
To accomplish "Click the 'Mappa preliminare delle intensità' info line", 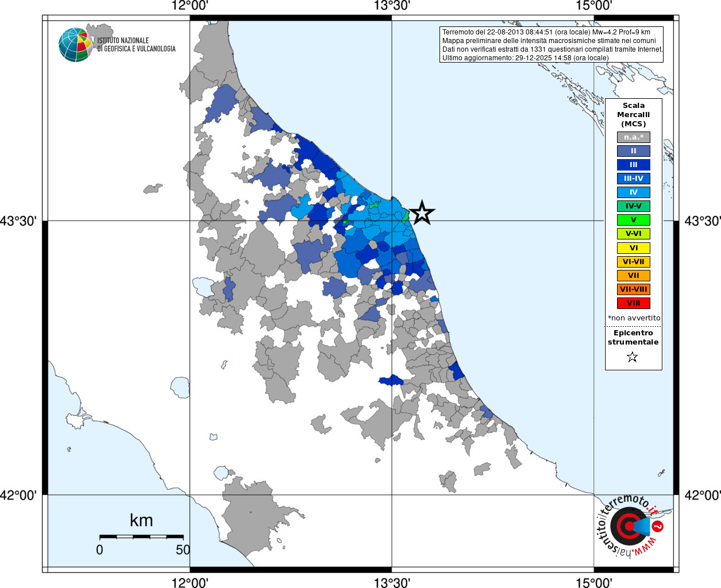I will tap(549, 41).
